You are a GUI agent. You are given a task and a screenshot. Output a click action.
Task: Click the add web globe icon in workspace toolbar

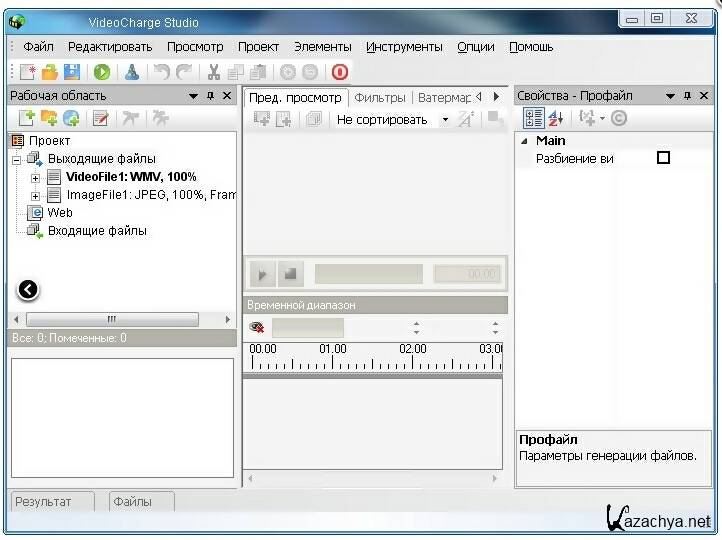tap(71, 119)
